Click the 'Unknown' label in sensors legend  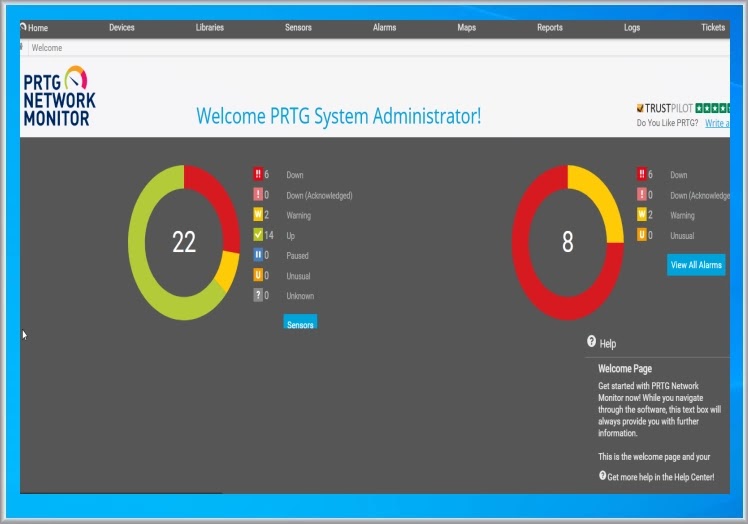point(300,296)
